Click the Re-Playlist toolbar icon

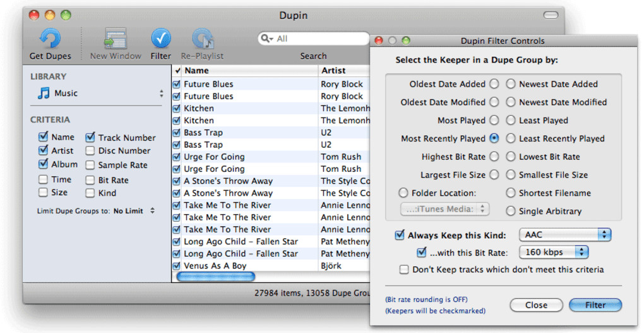click(202, 40)
